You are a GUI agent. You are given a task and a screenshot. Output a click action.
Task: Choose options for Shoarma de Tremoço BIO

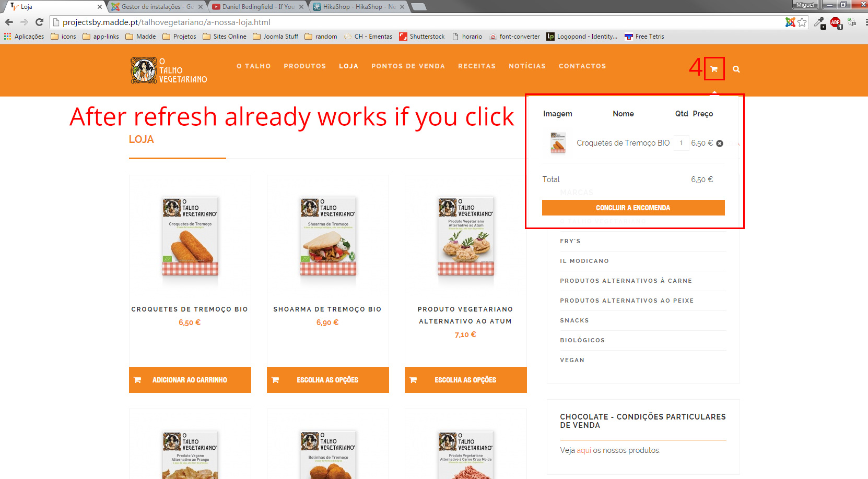pyautogui.click(x=328, y=380)
